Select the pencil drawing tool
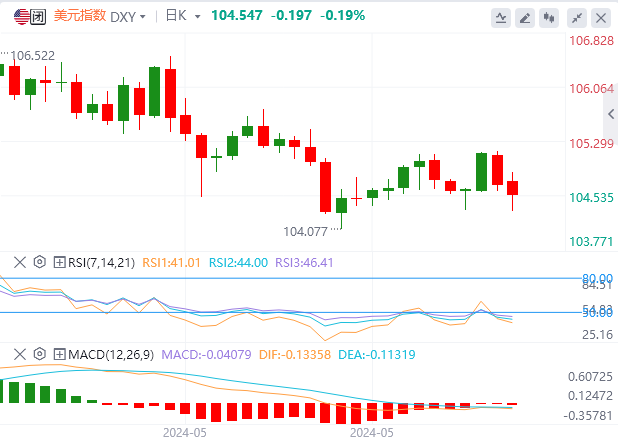Screen dimensions: 618x444 [525, 18]
